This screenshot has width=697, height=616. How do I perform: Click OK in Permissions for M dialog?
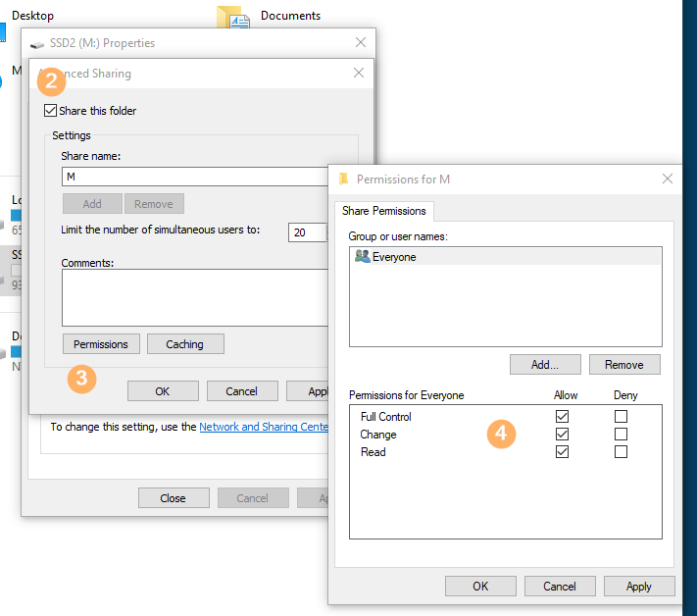(480, 587)
